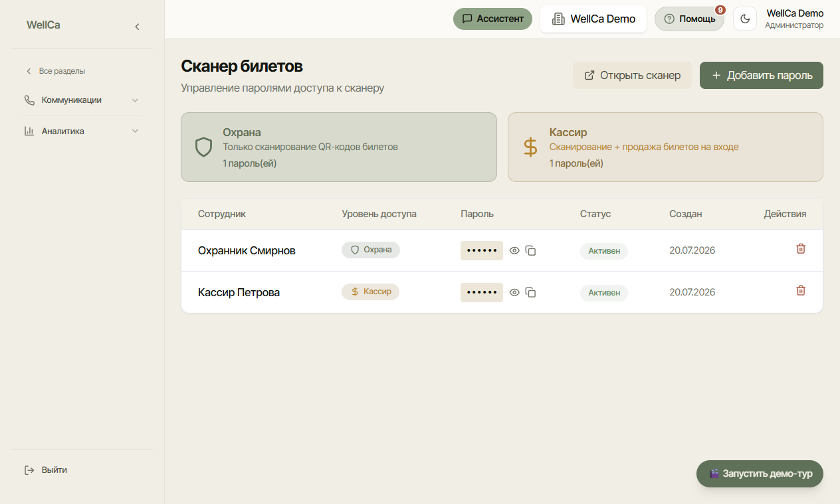
Task: Click the logout icon beside Выйти
Action: (x=29, y=470)
